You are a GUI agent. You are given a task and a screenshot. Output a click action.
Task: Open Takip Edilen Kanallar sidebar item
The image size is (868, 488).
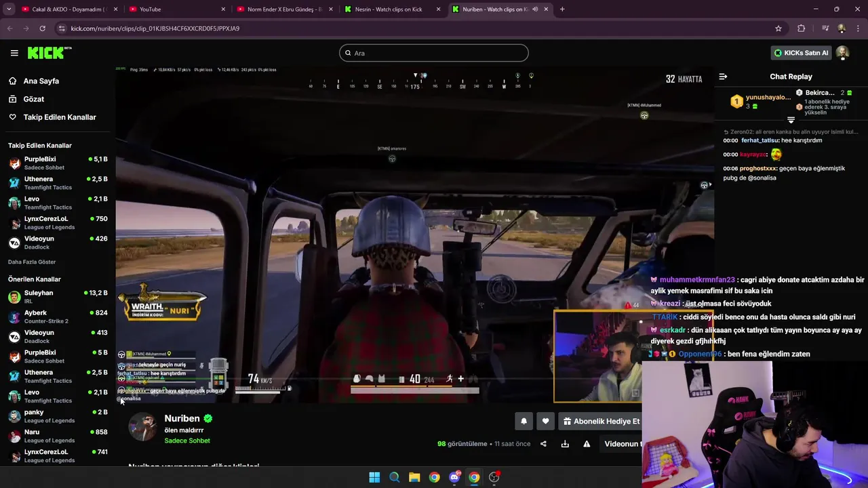(60, 117)
